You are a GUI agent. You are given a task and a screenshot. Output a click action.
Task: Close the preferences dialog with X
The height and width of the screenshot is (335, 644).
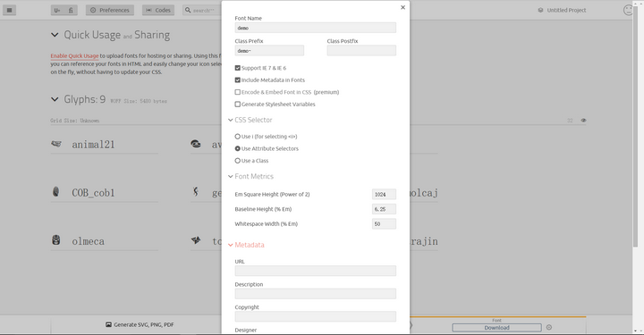[402, 7]
